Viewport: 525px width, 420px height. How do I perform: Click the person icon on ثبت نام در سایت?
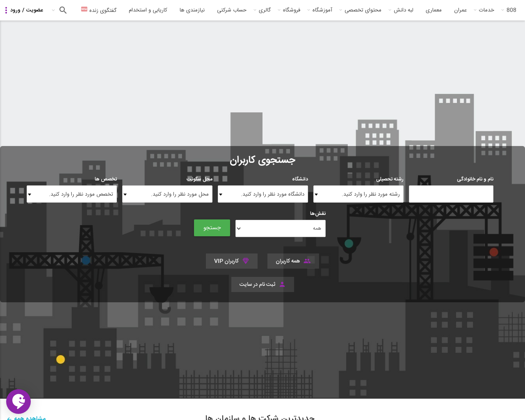pos(282,284)
